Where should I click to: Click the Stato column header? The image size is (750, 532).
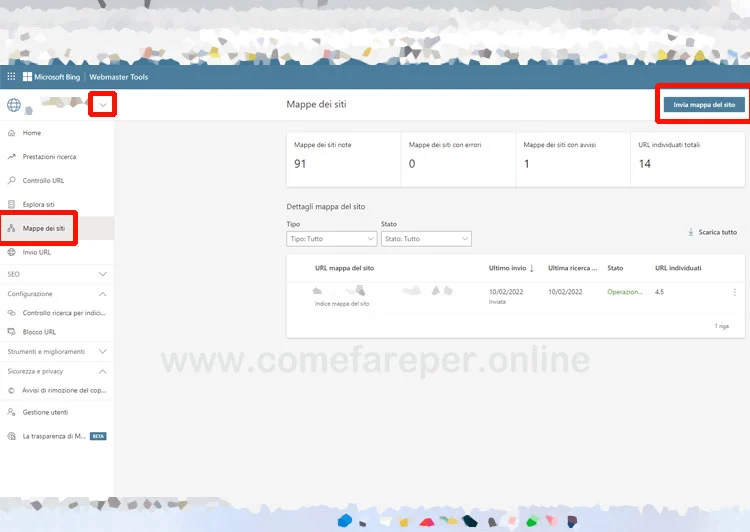tap(615, 268)
